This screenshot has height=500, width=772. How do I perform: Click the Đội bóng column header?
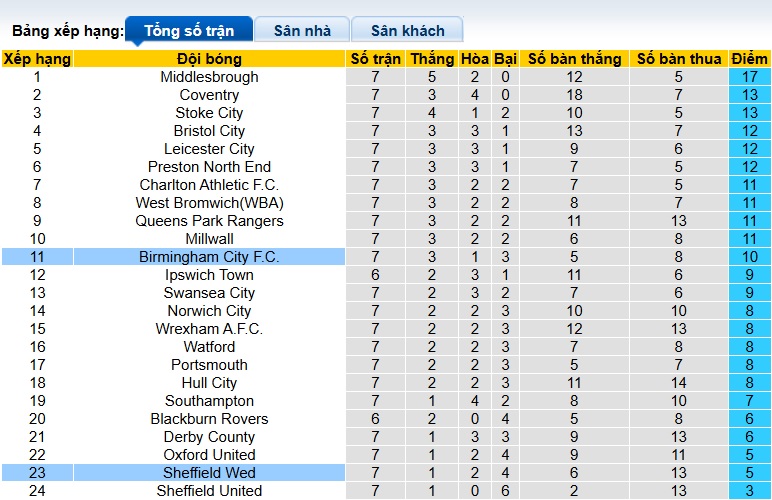[209, 59]
